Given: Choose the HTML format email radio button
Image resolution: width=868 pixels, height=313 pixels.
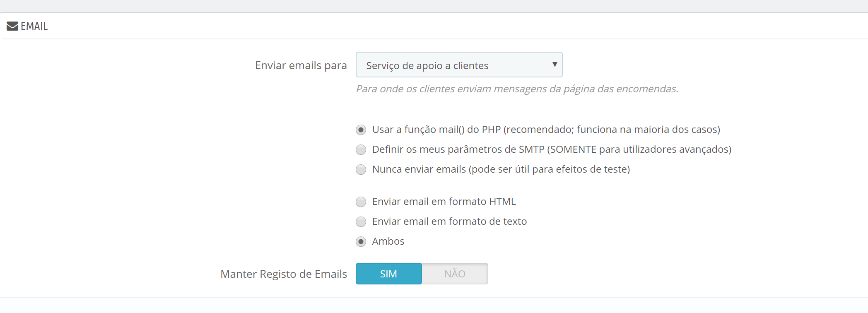Looking at the screenshot, I should 361,202.
